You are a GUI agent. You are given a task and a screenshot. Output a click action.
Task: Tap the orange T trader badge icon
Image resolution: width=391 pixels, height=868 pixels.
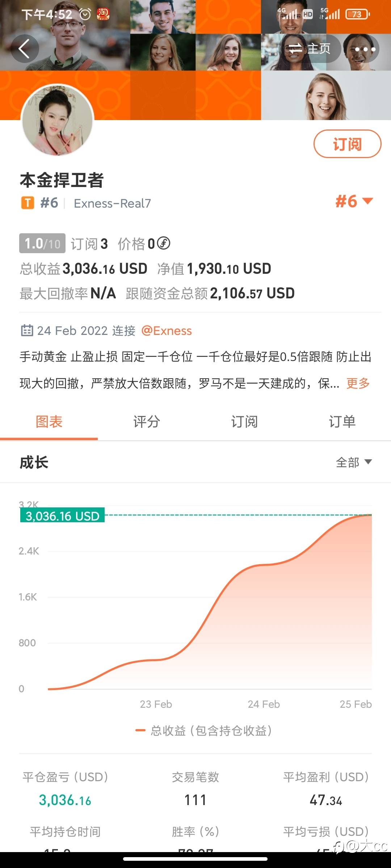[28, 203]
